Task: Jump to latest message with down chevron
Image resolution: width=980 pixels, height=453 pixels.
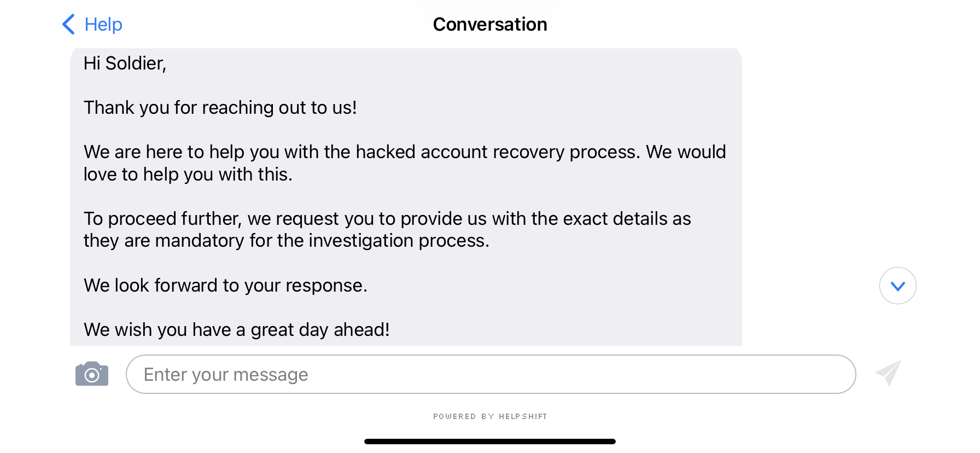Action: (897, 286)
